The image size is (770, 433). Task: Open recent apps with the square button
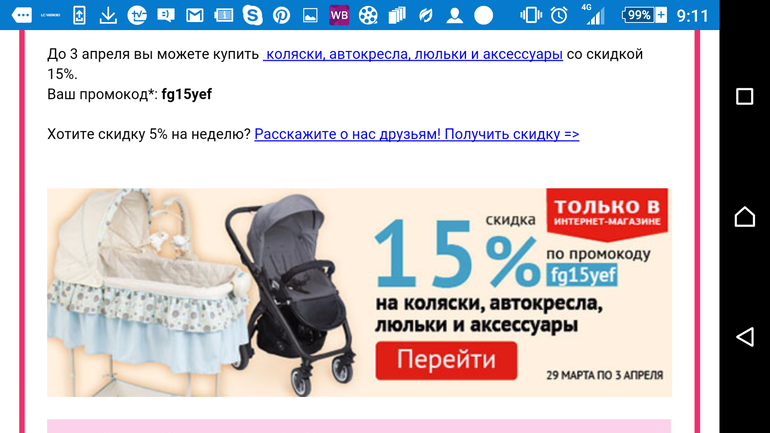(744, 96)
